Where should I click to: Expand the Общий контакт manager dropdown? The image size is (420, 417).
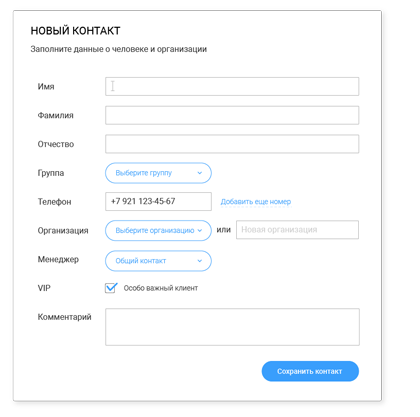pyautogui.click(x=158, y=261)
